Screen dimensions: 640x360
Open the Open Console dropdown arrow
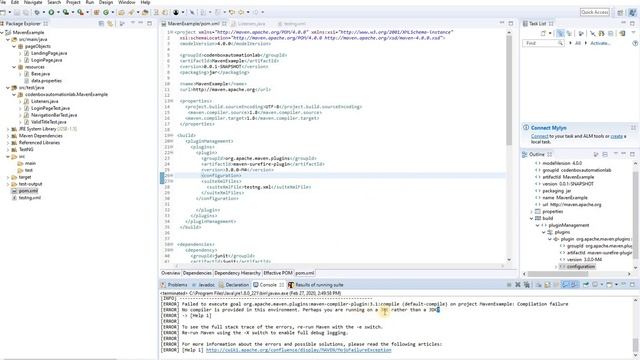[616, 284]
